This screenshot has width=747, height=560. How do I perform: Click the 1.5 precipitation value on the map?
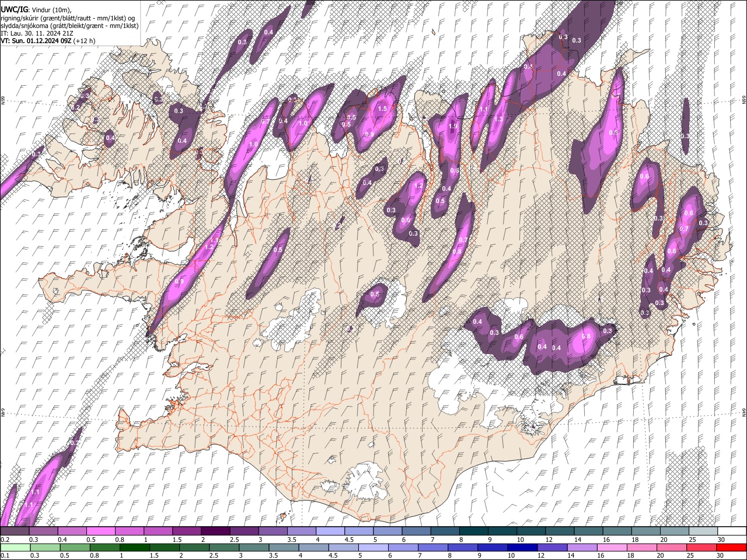click(x=383, y=108)
